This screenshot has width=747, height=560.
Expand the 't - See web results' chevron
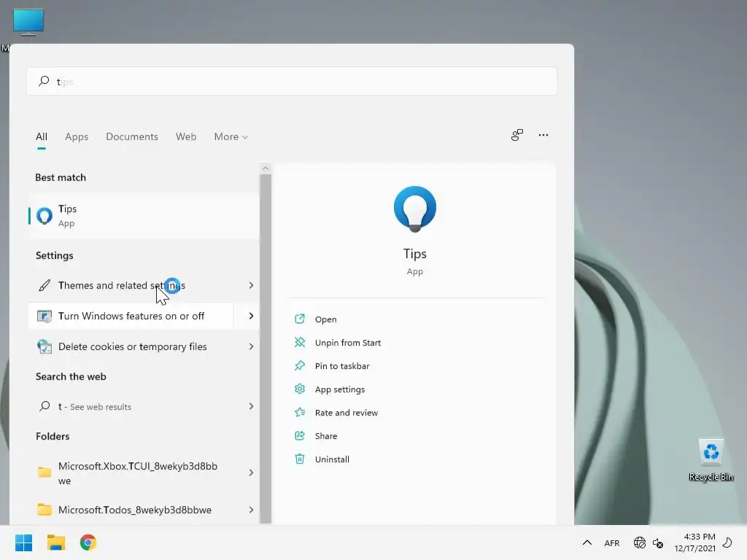pyautogui.click(x=251, y=406)
